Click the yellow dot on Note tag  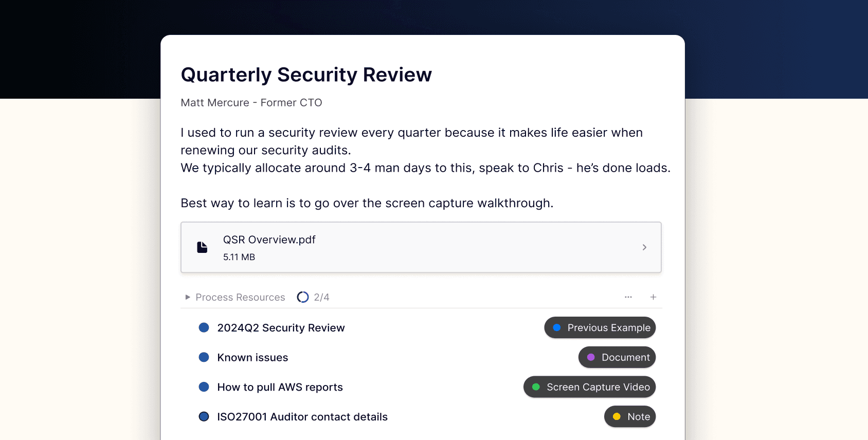(x=617, y=417)
